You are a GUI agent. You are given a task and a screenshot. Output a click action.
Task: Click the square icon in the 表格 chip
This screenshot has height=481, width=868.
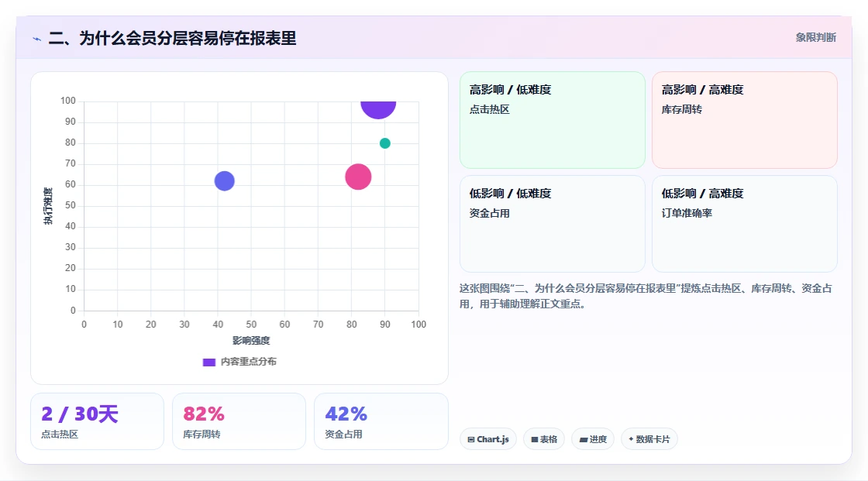[x=535, y=439]
